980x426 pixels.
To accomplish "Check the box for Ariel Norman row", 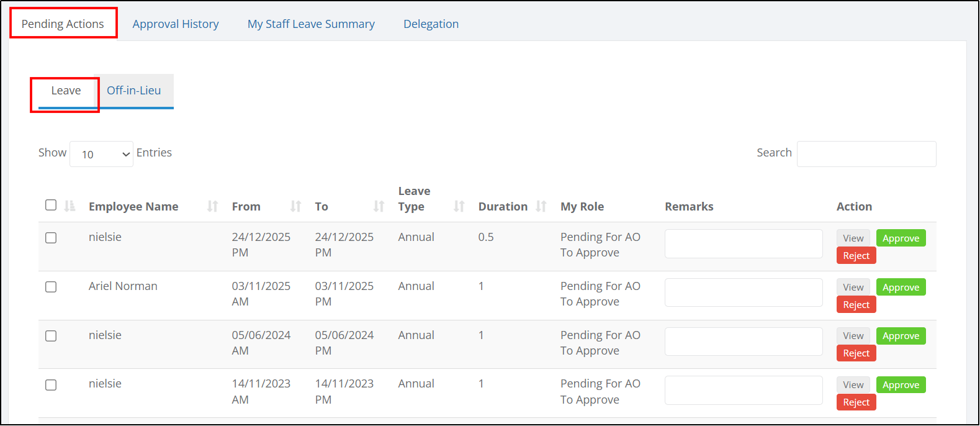I will pyautogui.click(x=51, y=287).
